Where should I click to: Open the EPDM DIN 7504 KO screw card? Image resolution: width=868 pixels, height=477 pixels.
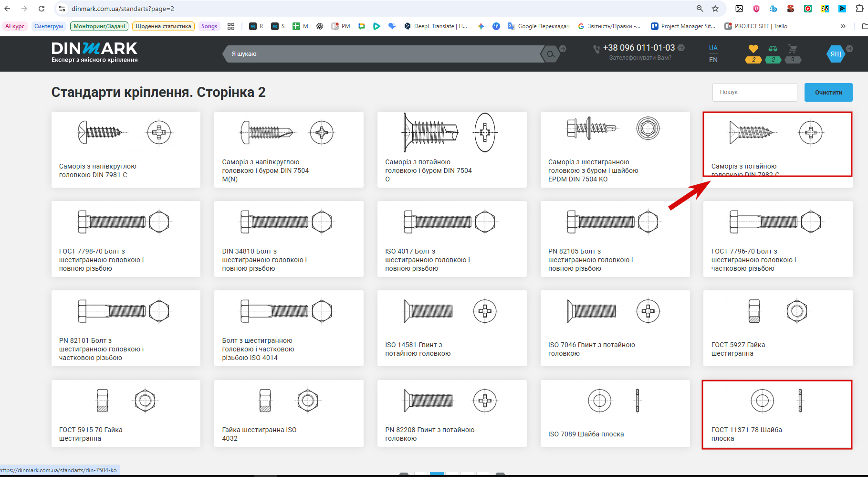point(615,149)
